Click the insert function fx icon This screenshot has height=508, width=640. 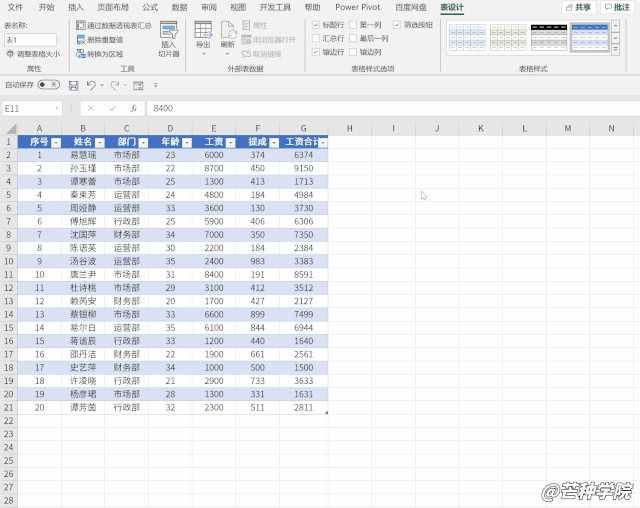(133, 108)
